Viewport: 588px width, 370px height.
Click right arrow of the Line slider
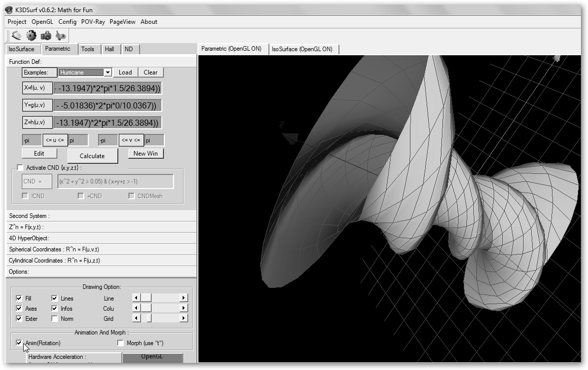(184, 298)
